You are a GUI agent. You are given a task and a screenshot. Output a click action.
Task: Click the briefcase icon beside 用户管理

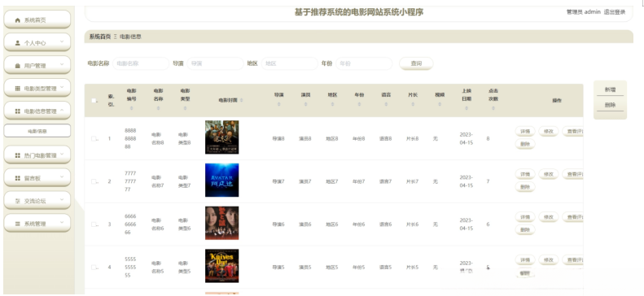(17, 66)
